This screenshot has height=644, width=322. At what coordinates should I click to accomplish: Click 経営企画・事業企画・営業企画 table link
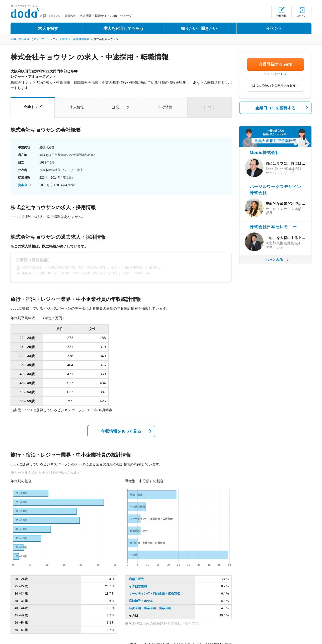(x=150, y=608)
